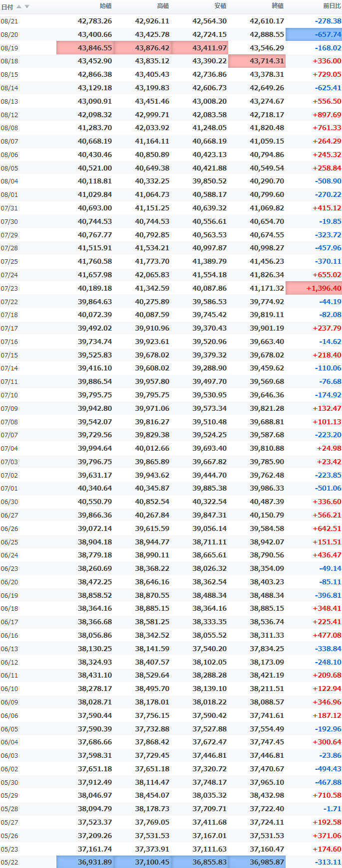Image resolution: width=342 pixels, height=868 pixels.
Task: Select the change value -494.43
Action: (328, 769)
